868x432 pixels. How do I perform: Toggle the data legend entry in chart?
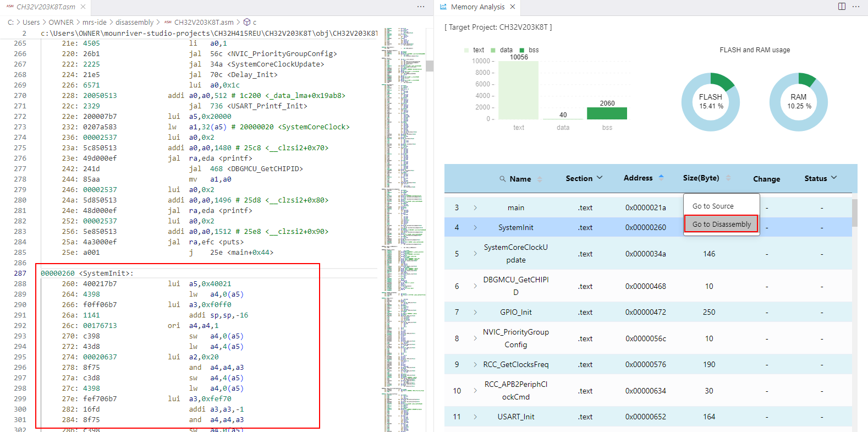tap(502, 50)
